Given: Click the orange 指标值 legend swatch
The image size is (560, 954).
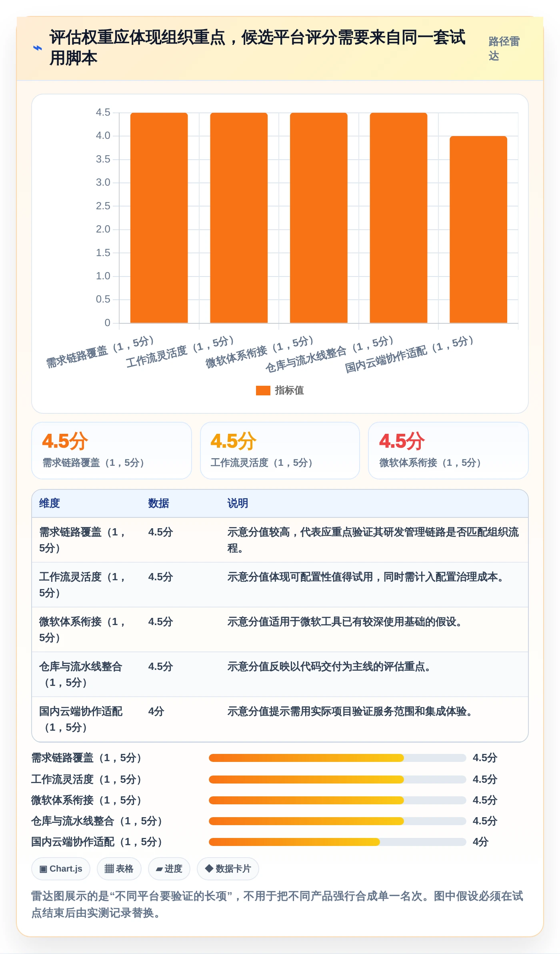Looking at the screenshot, I should [263, 391].
